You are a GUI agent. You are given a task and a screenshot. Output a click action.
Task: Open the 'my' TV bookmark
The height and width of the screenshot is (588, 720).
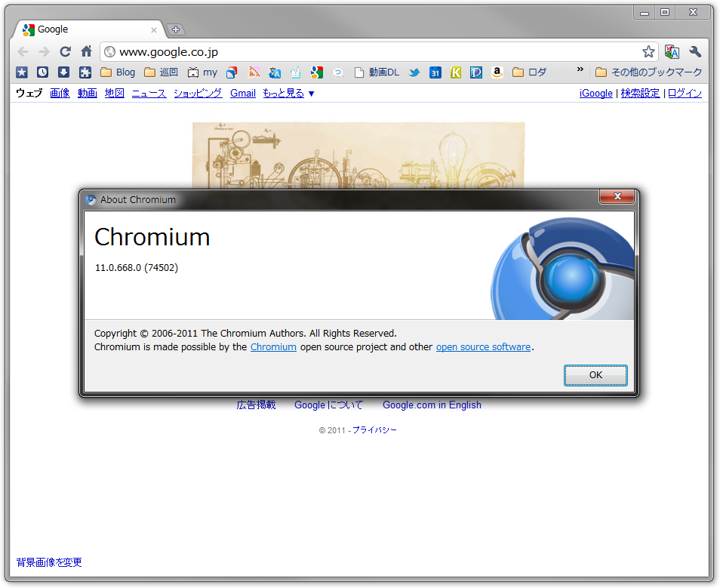(202, 72)
